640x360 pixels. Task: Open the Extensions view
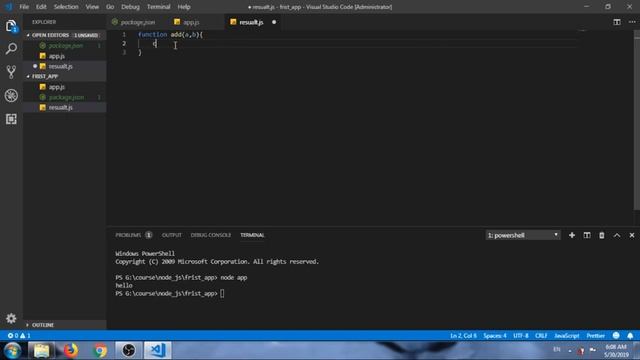click(x=11, y=119)
